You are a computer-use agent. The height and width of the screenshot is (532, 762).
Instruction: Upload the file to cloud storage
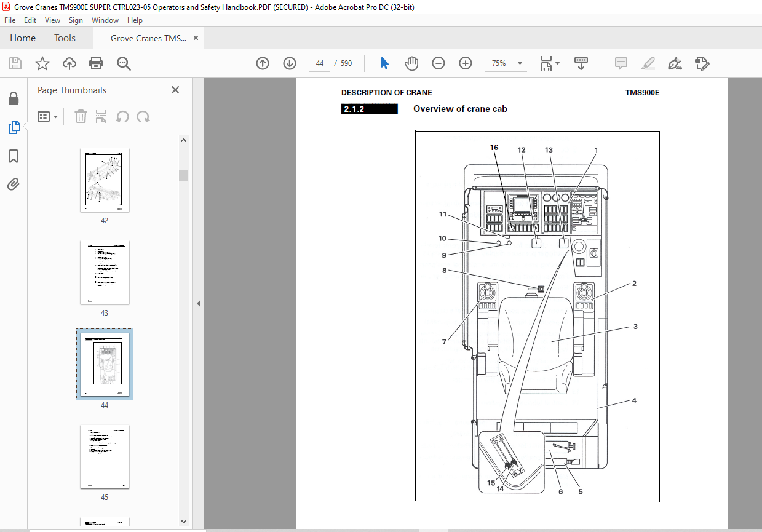tap(69, 63)
